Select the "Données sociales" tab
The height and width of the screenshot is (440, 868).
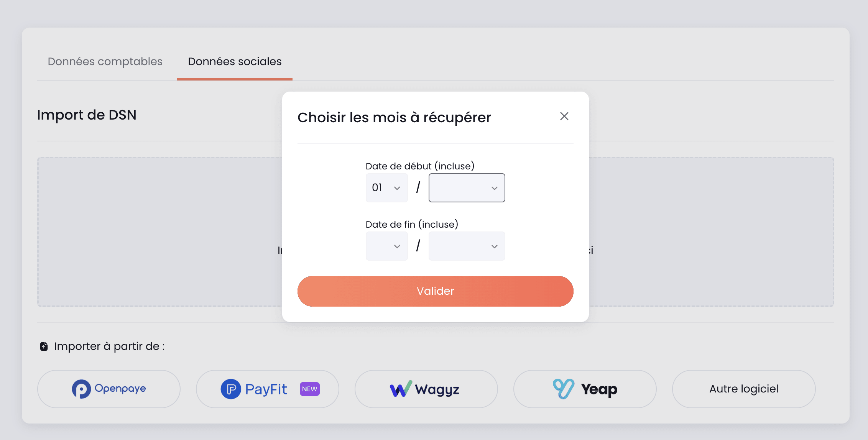click(x=234, y=61)
